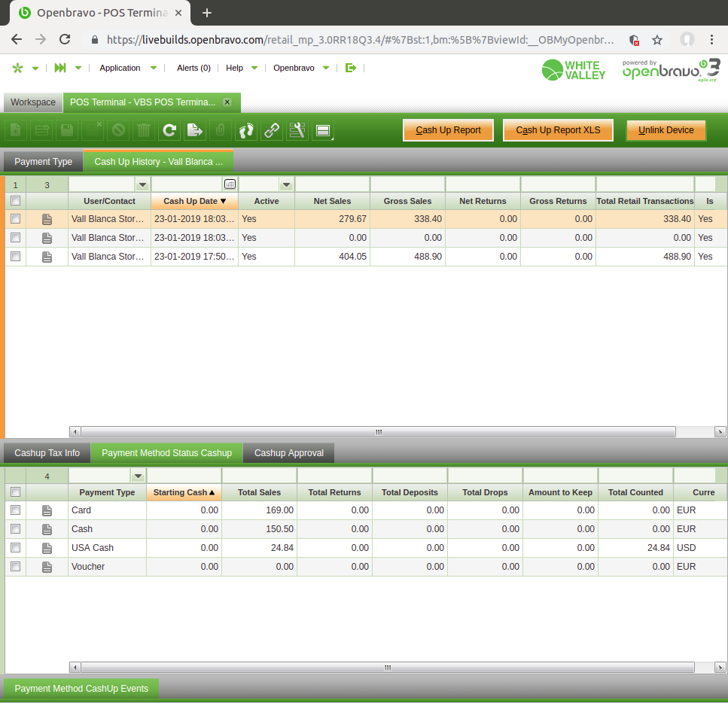728x703 pixels.
Task: Click the log out icon in top menu
Action: tap(350, 68)
